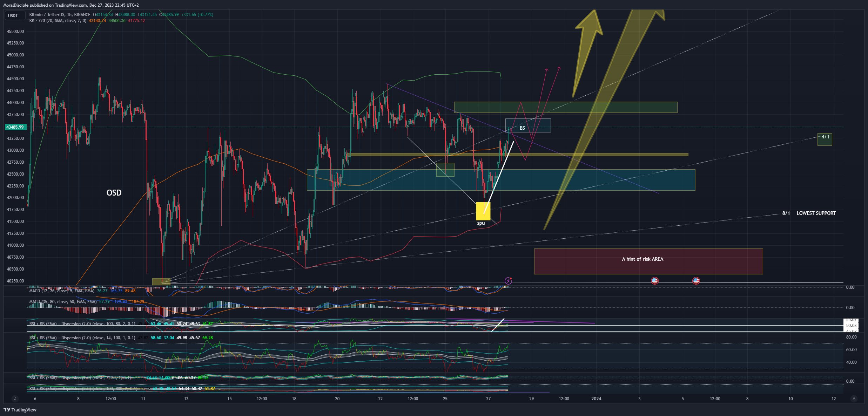Click the current price label 43485.99

pyautogui.click(x=15, y=127)
